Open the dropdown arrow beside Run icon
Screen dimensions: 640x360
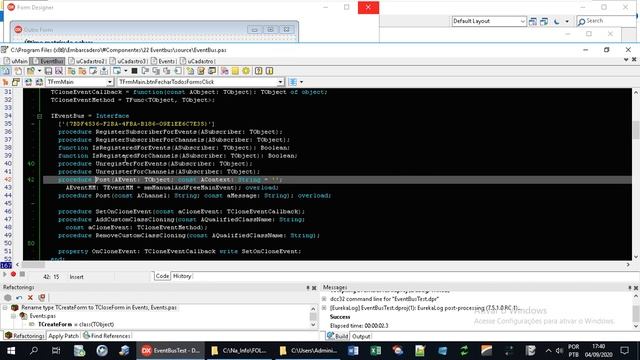[x=125, y=71]
